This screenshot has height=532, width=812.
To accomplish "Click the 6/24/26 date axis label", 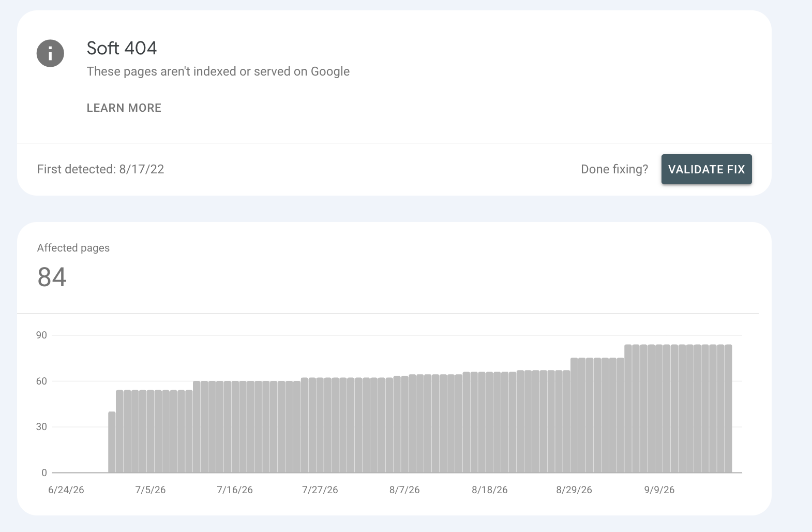I will [x=66, y=490].
